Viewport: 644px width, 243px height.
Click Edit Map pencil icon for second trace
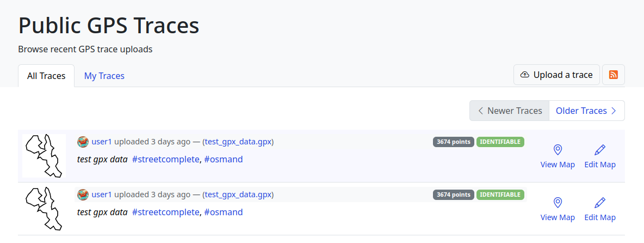coord(600,203)
